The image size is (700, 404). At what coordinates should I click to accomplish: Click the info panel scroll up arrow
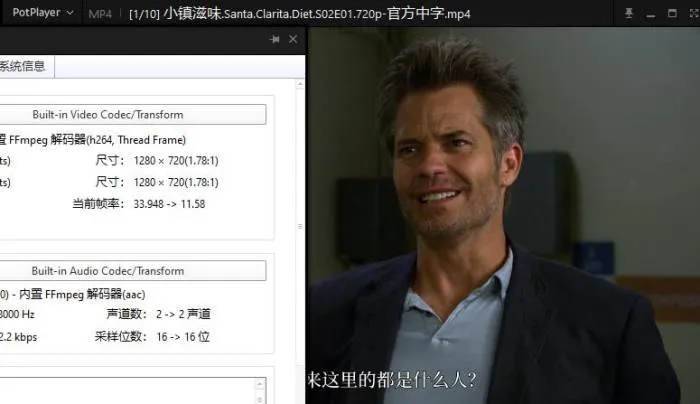[300, 84]
